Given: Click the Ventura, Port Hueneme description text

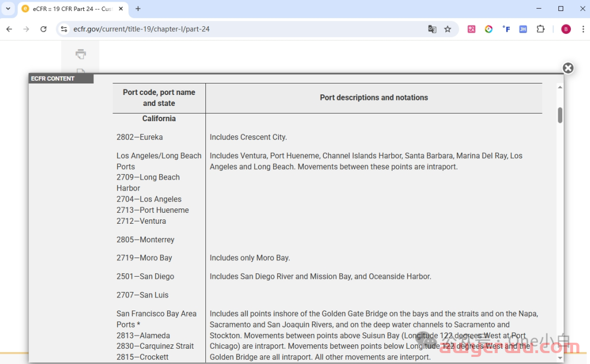Looking at the screenshot, I should [x=365, y=161].
